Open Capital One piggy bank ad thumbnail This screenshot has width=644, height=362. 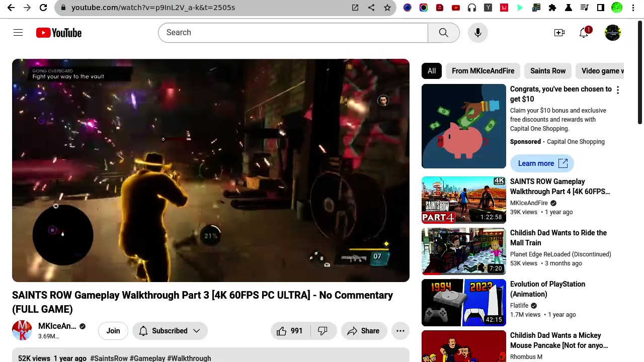[x=464, y=126]
